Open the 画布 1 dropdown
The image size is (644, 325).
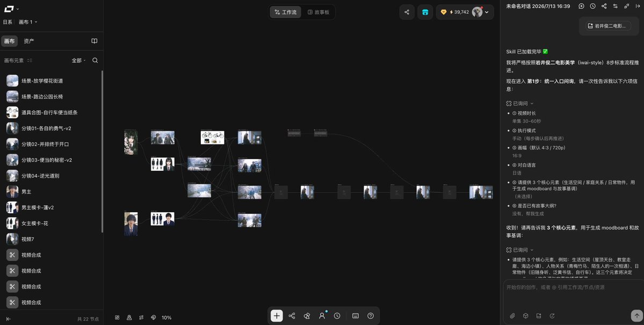[28, 22]
